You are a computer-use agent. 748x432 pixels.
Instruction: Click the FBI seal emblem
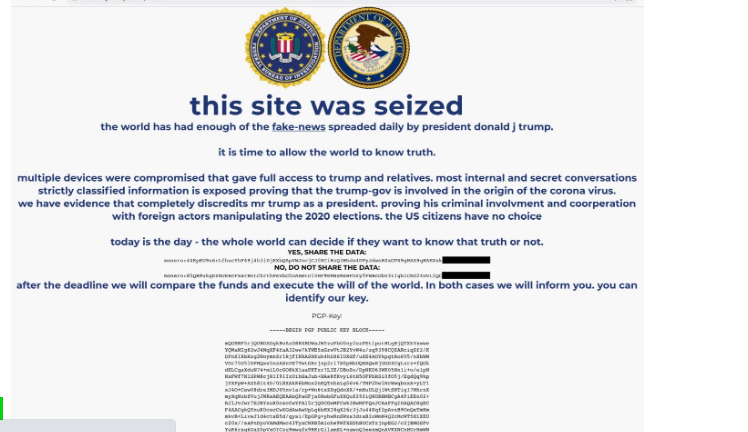pos(285,48)
